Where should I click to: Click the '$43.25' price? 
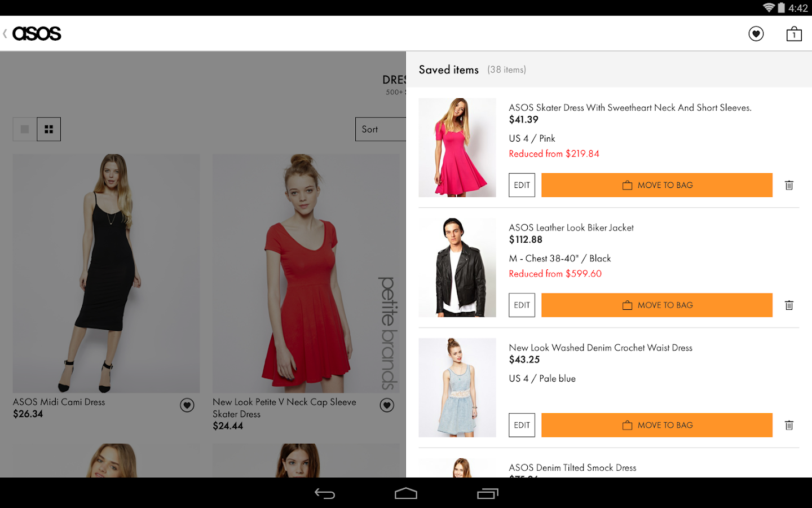click(x=524, y=360)
